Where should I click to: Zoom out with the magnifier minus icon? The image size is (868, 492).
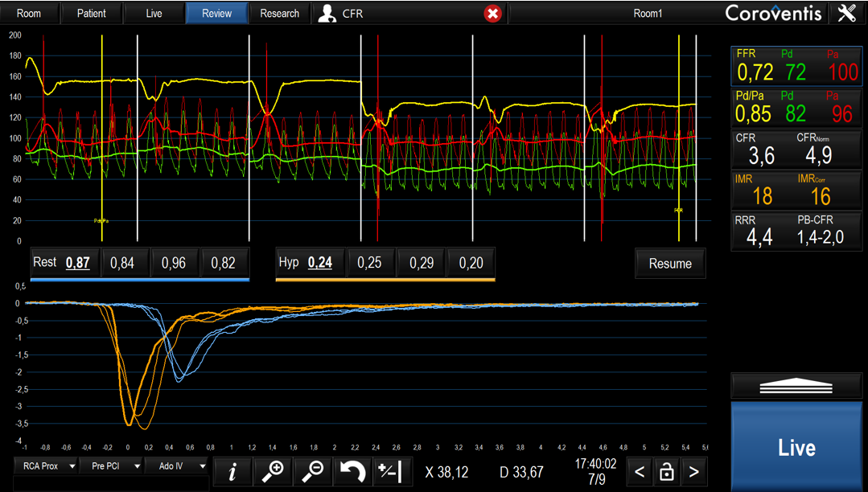(313, 472)
